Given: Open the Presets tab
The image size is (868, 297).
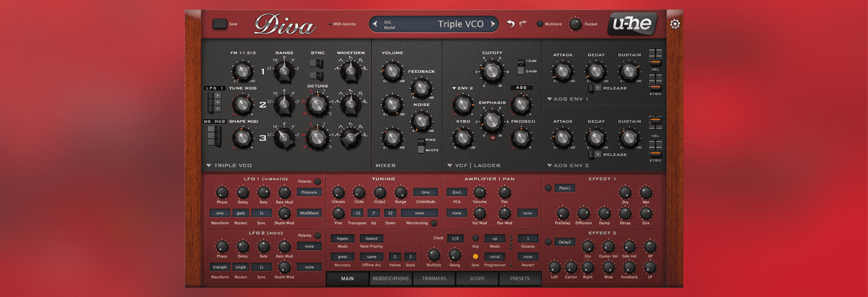Looking at the screenshot, I should coord(520,278).
